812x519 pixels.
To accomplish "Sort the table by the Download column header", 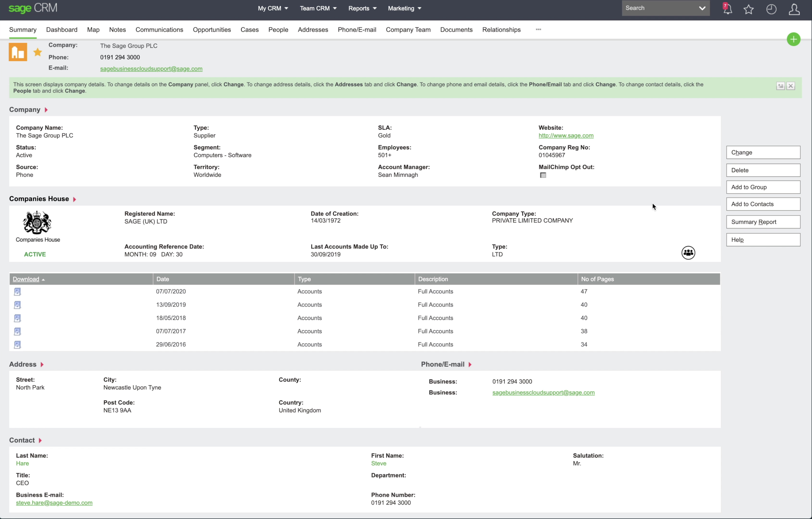I will [26, 279].
